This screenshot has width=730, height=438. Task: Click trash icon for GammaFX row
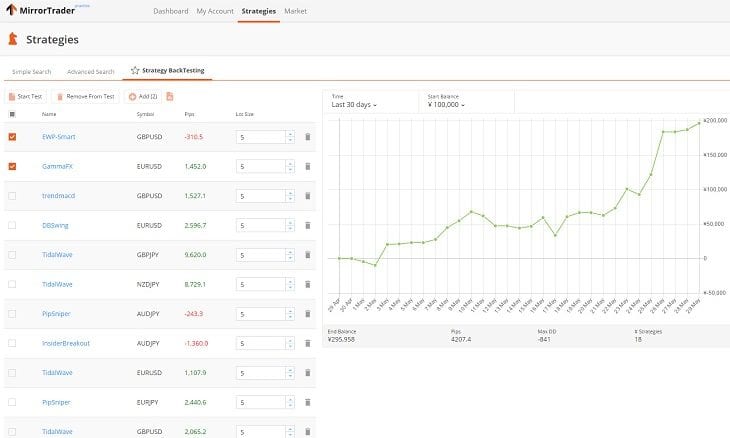pyautogui.click(x=308, y=166)
